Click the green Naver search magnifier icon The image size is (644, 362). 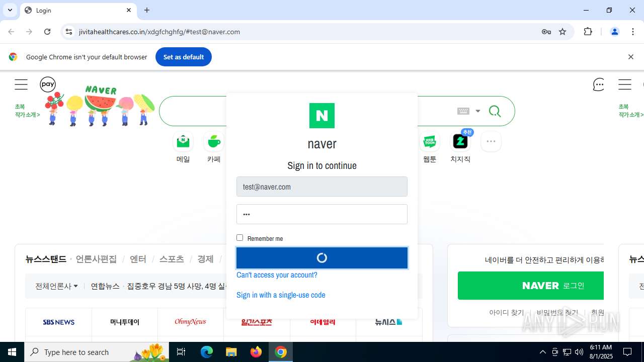pyautogui.click(x=495, y=111)
